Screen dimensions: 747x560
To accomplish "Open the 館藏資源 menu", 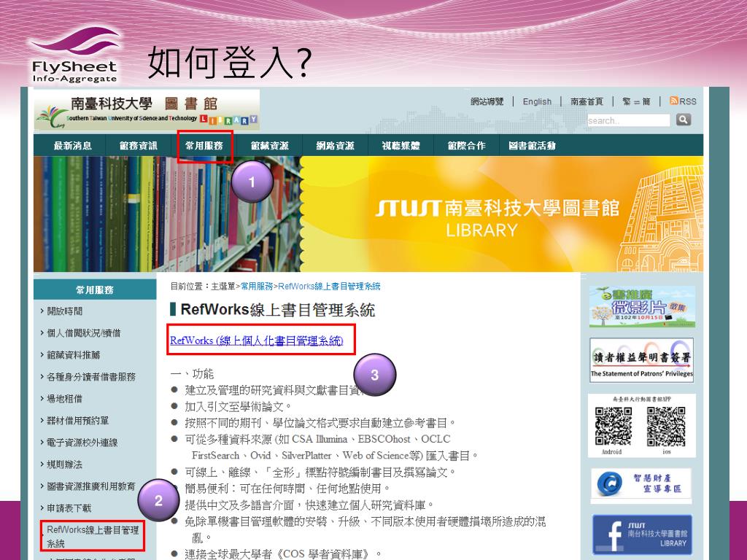I will point(270,146).
